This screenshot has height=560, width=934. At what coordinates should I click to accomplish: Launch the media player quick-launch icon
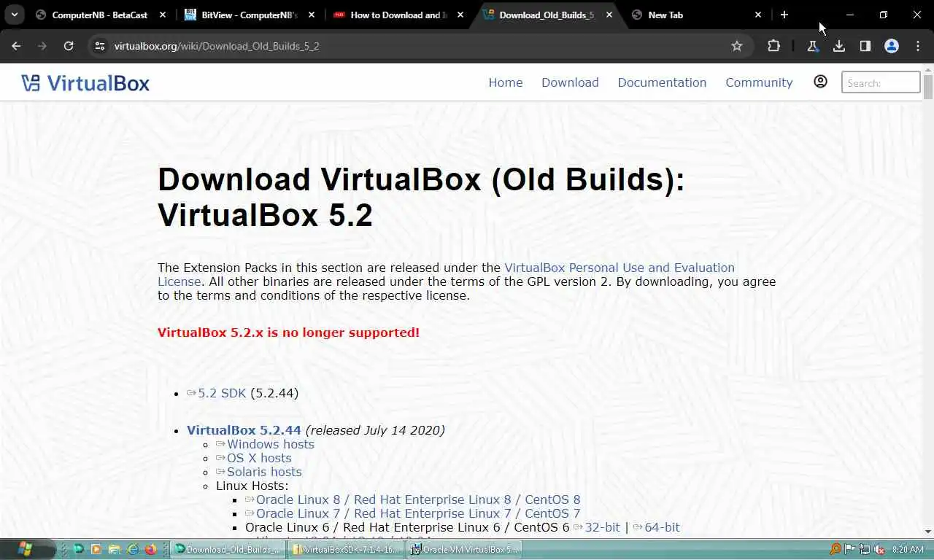pos(96,549)
